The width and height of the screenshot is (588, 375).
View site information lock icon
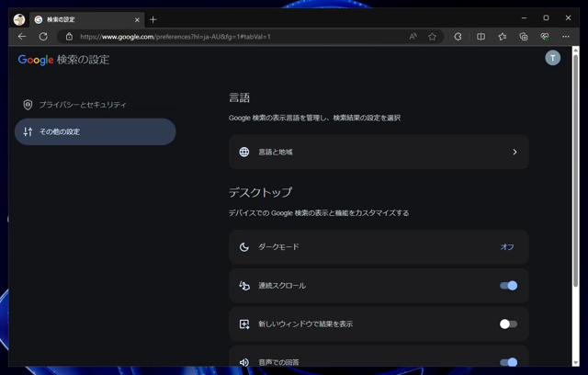[69, 37]
